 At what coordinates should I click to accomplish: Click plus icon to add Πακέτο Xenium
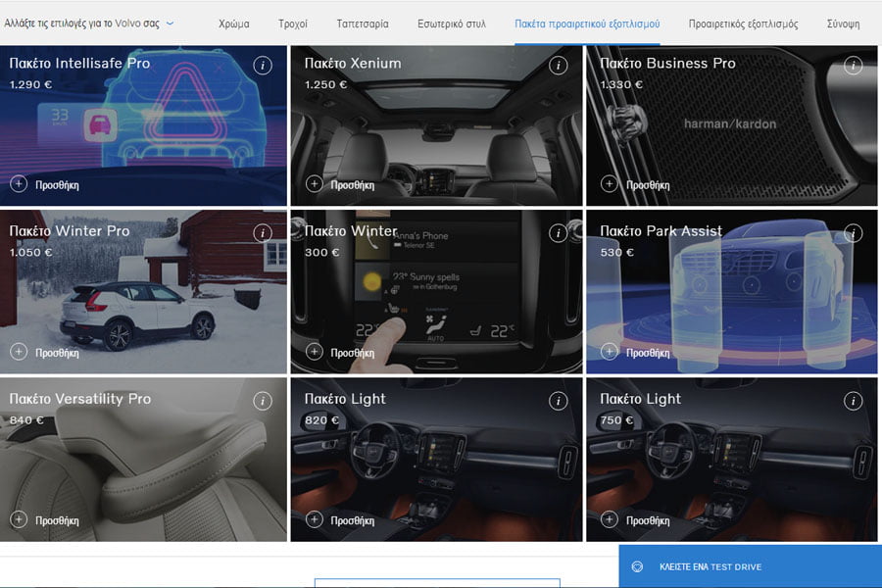pos(314,184)
